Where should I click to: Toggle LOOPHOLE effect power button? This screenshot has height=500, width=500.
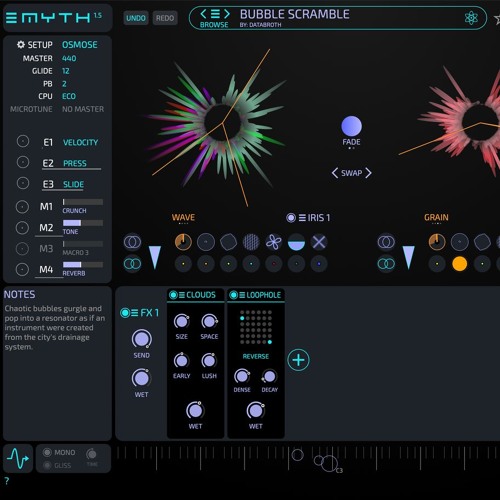point(234,295)
